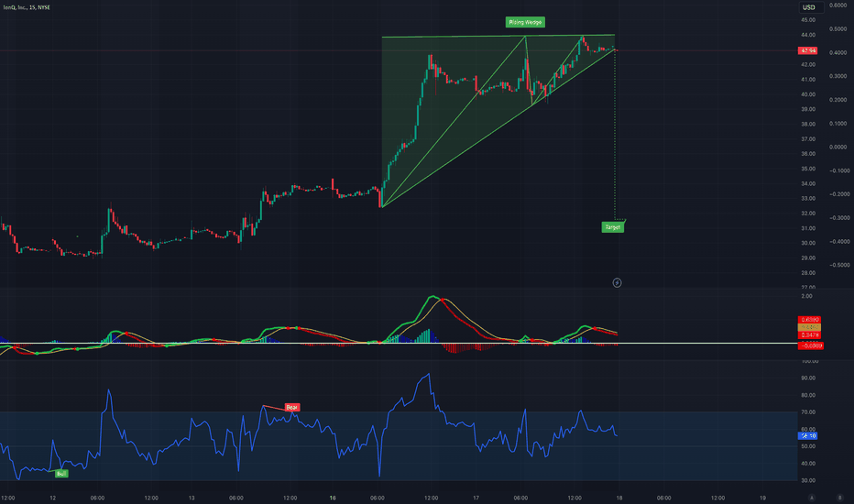The image size is (854, 504).
Task: Click the blue RSI value label
Action: [x=807, y=436]
